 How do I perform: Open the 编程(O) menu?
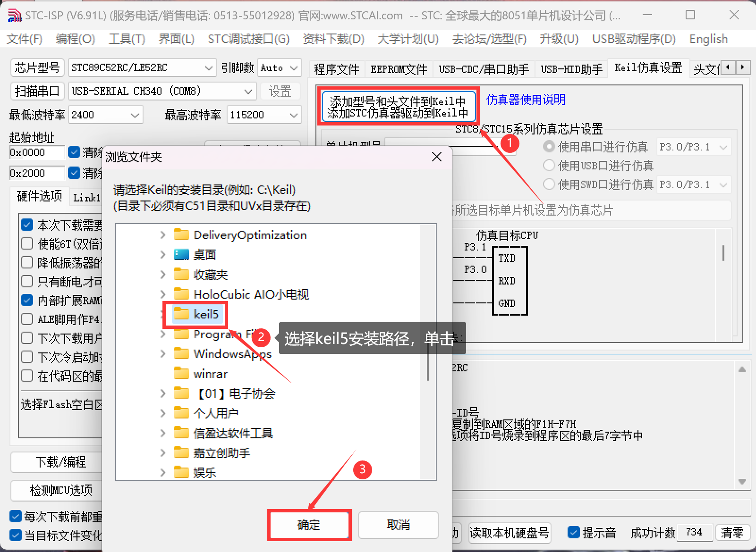(x=75, y=39)
